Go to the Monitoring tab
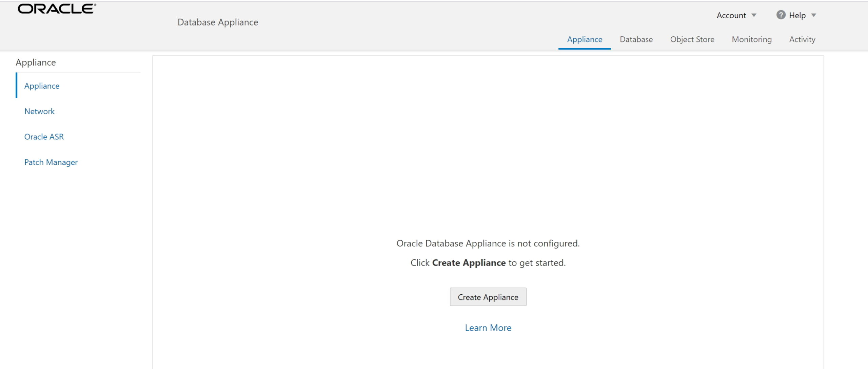 click(x=751, y=39)
